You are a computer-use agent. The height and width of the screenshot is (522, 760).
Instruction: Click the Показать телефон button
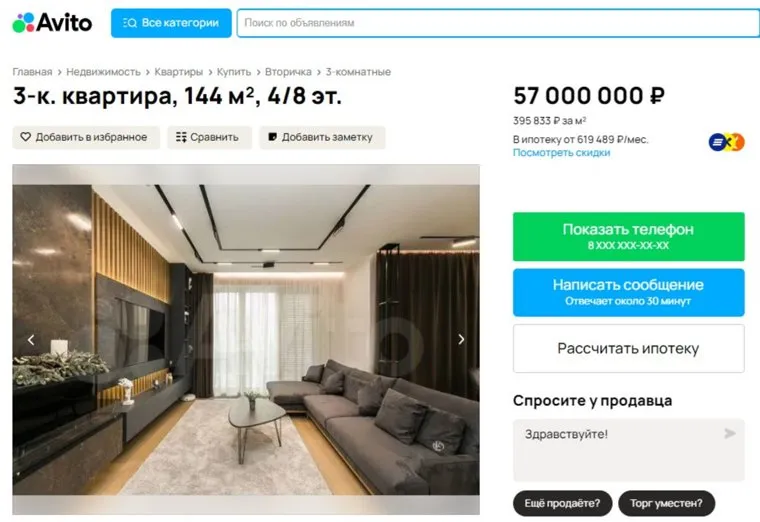(629, 237)
